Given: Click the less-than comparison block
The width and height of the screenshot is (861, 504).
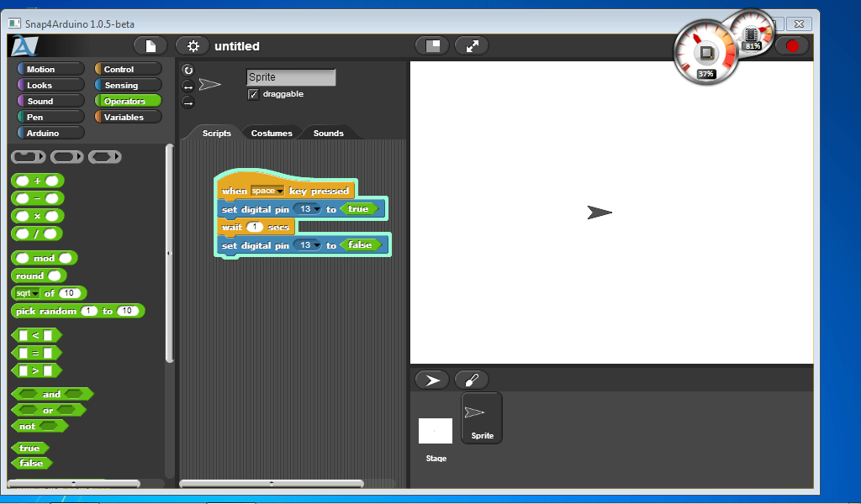Looking at the screenshot, I should pyautogui.click(x=36, y=334).
